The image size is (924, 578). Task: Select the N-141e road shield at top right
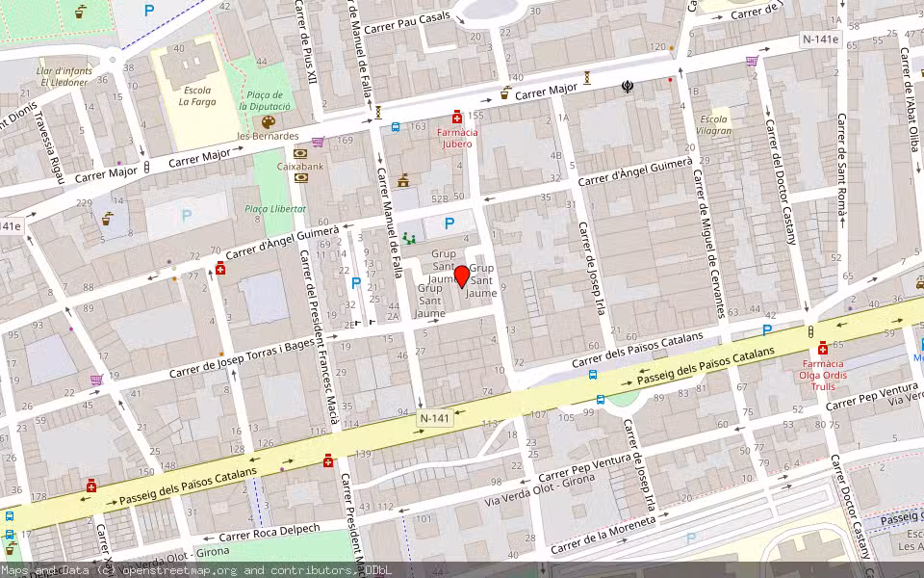coord(820,39)
